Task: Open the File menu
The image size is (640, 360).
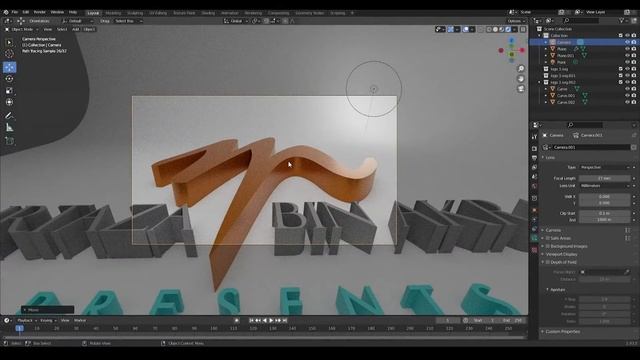Action: (x=15, y=12)
